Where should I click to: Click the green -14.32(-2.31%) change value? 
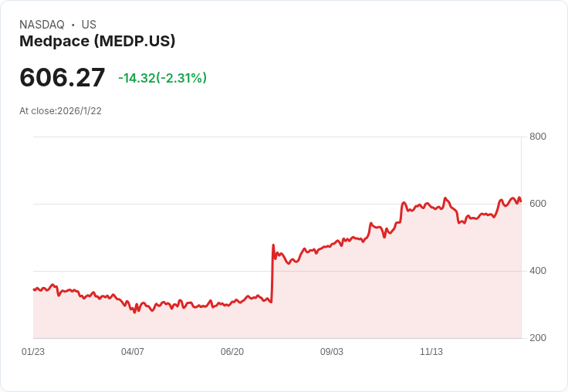(x=162, y=78)
